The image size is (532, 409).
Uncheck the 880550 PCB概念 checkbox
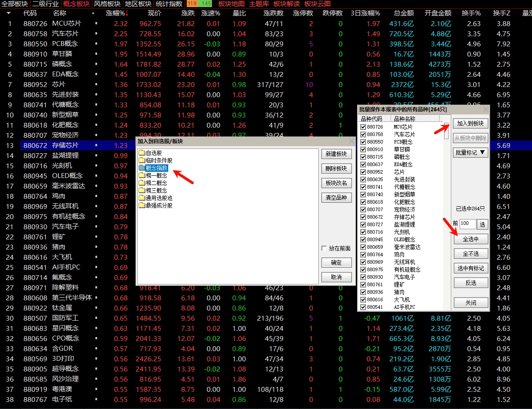click(x=363, y=142)
